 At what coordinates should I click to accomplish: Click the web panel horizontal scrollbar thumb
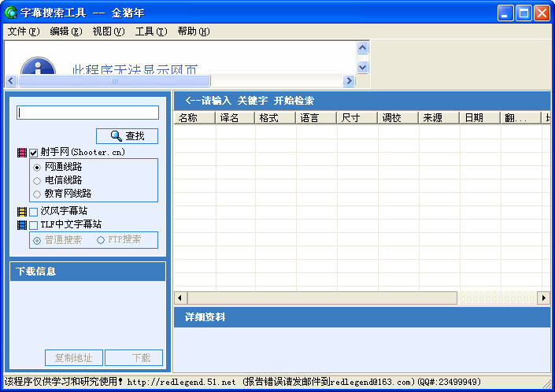[x=114, y=80]
